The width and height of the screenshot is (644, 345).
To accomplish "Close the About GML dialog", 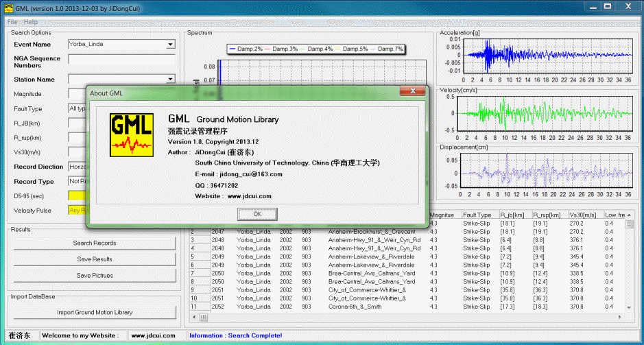I will (412, 91).
